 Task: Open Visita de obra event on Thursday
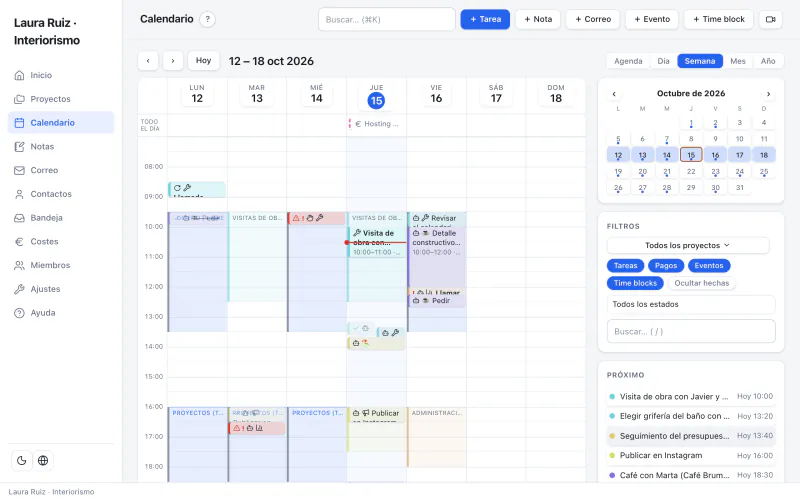click(377, 242)
